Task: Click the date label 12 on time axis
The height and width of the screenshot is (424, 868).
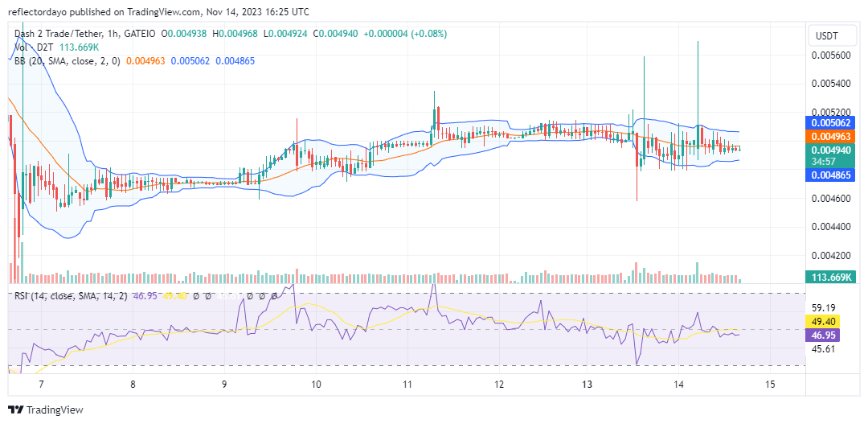Action: (498, 385)
